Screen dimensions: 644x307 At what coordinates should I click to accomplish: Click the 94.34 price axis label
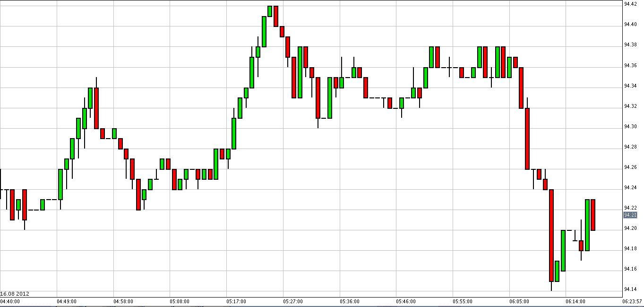[630, 86]
